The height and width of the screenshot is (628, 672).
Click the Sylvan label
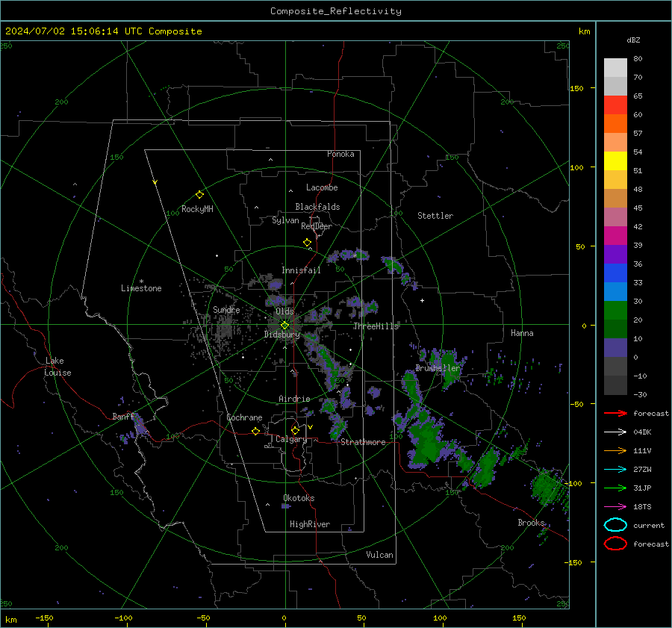coord(285,220)
